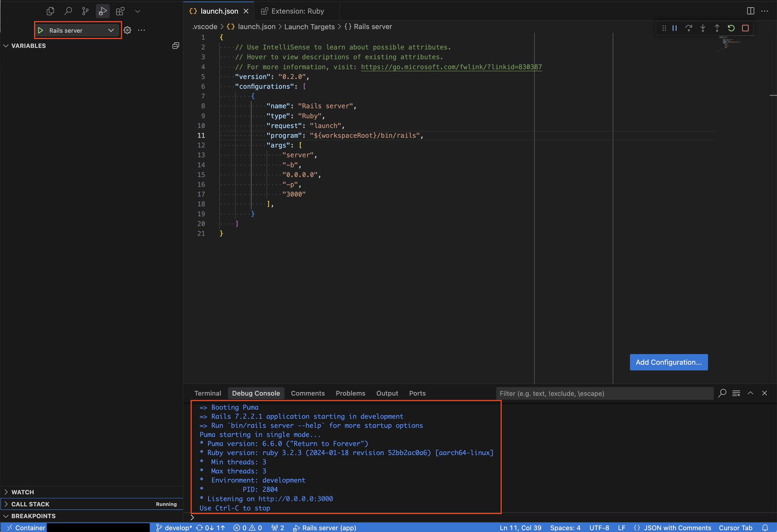This screenshot has width=777, height=532.
Task: Stop debugging with red square icon
Action: [745, 28]
